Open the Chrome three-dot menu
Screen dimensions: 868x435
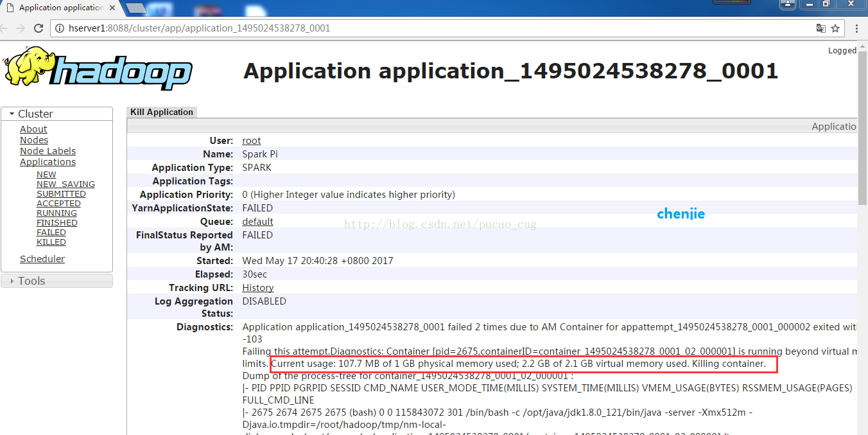coord(856,28)
